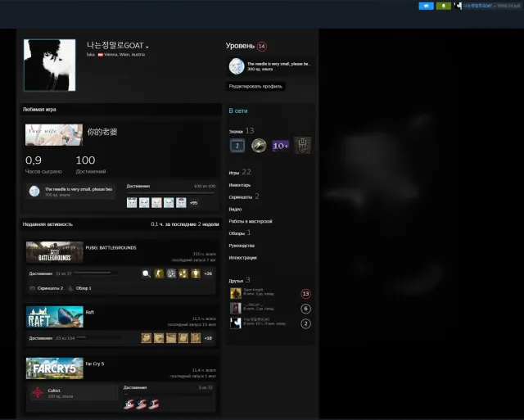Image resolution: width=524 pixels, height=420 pixels.
Task: Click the silver lightning coin badge
Action: 259,146
